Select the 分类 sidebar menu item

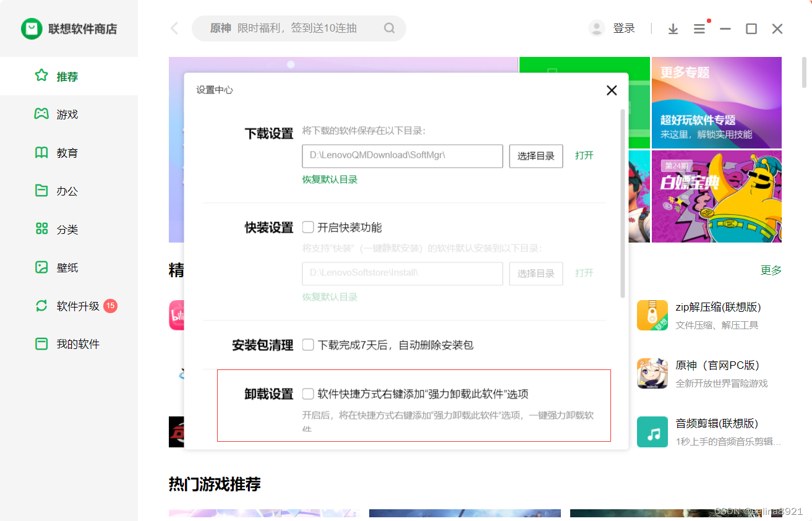69,229
